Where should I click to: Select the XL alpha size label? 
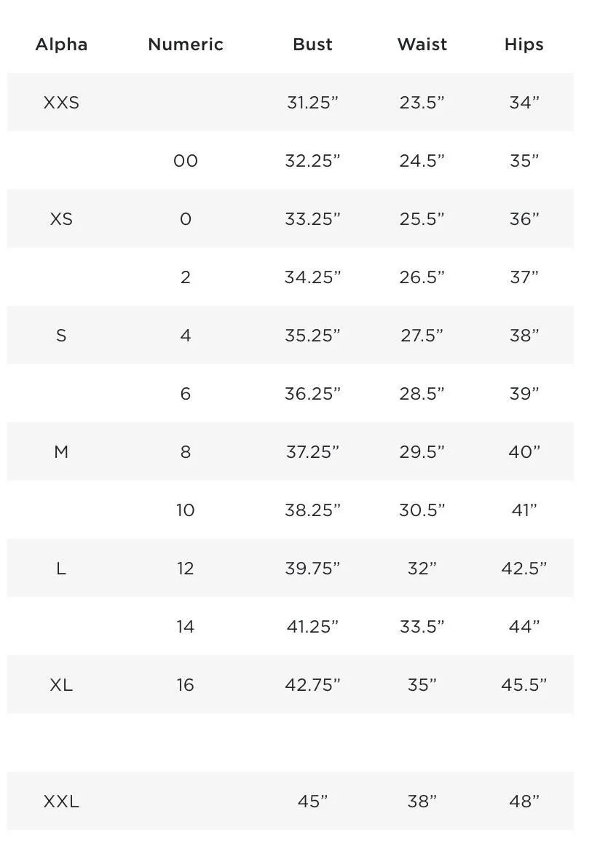[61, 685]
